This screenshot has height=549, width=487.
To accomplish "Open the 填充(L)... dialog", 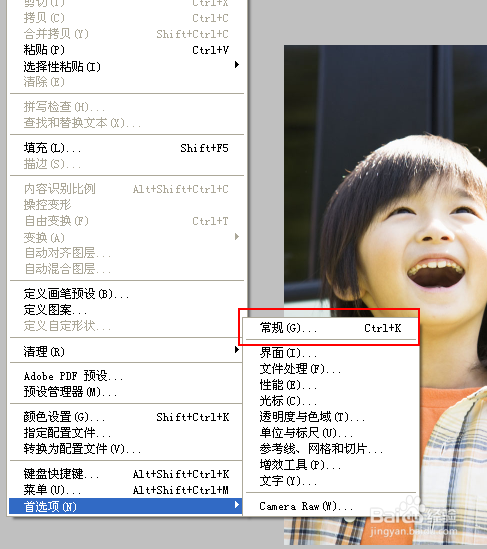I will 126,148.
